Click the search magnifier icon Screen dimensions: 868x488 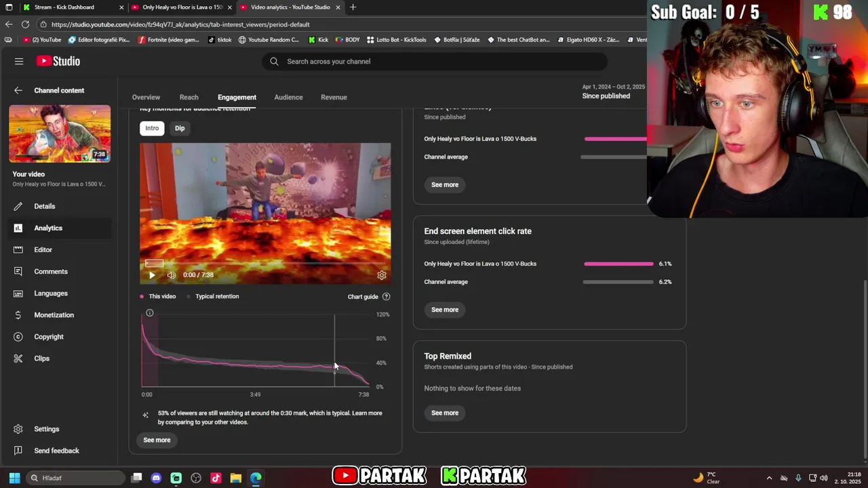tap(274, 61)
